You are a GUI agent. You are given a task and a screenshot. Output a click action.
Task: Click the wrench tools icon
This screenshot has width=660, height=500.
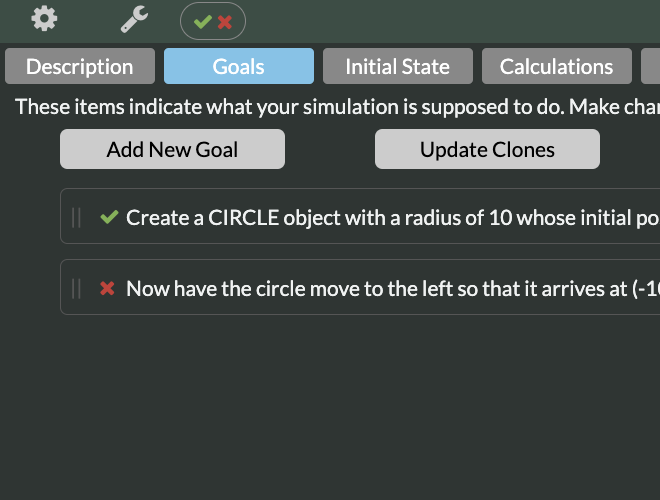click(x=134, y=19)
